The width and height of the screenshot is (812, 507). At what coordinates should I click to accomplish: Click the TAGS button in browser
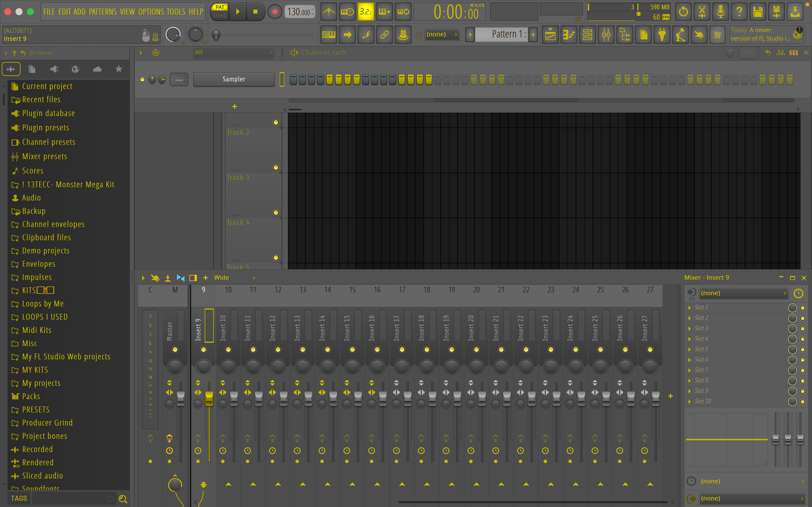19,499
